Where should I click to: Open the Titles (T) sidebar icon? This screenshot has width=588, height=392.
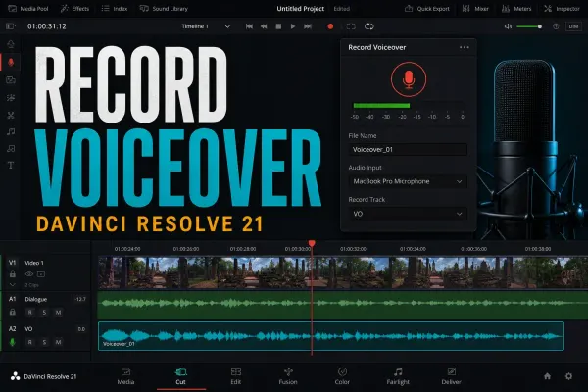click(11, 165)
